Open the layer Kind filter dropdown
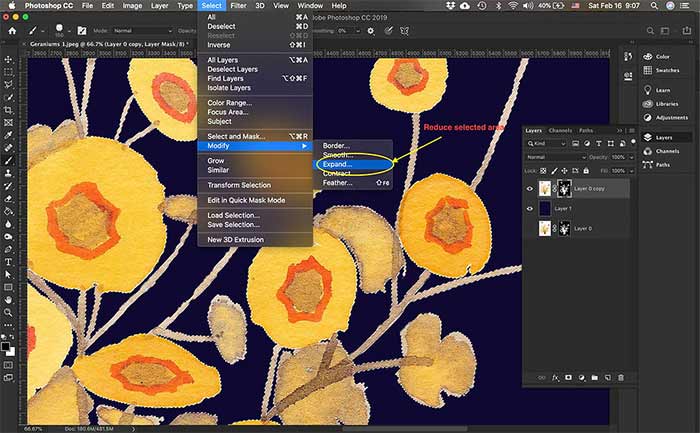The height and width of the screenshot is (433, 700). pos(550,144)
